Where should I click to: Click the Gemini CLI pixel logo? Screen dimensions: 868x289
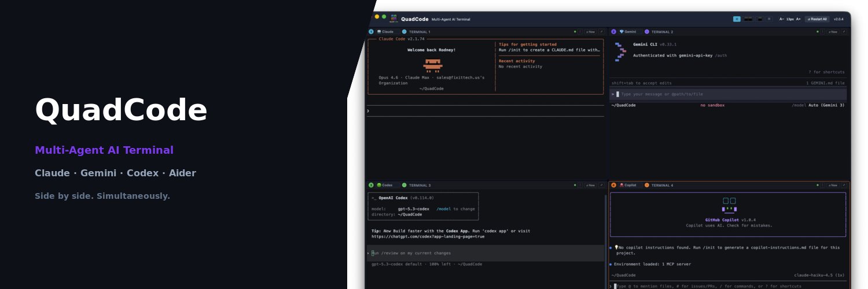click(620, 52)
